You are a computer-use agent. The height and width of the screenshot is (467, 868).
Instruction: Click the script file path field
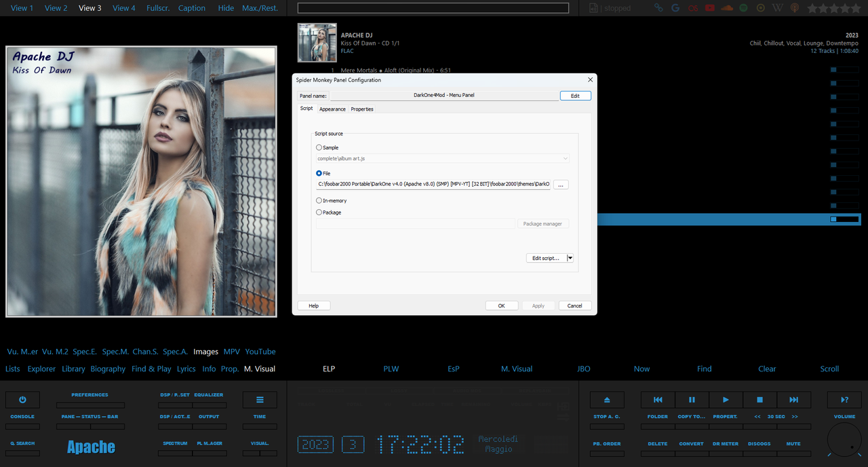click(433, 184)
